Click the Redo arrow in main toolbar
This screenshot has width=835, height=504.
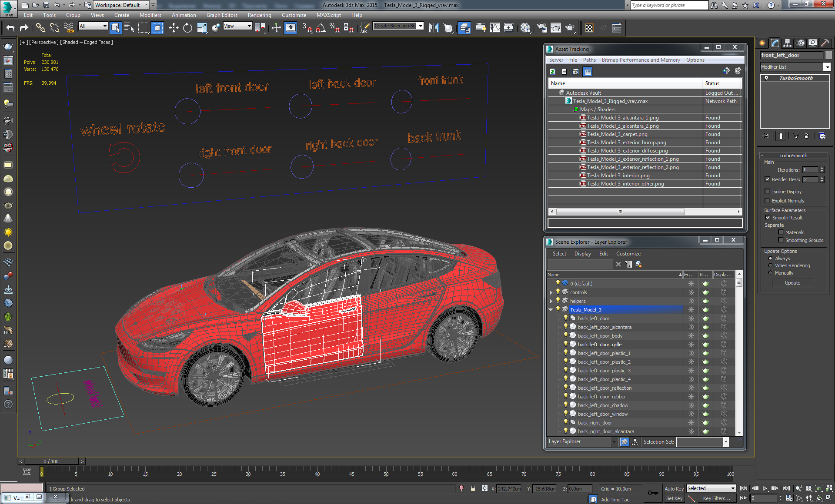[x=24, y=28]
